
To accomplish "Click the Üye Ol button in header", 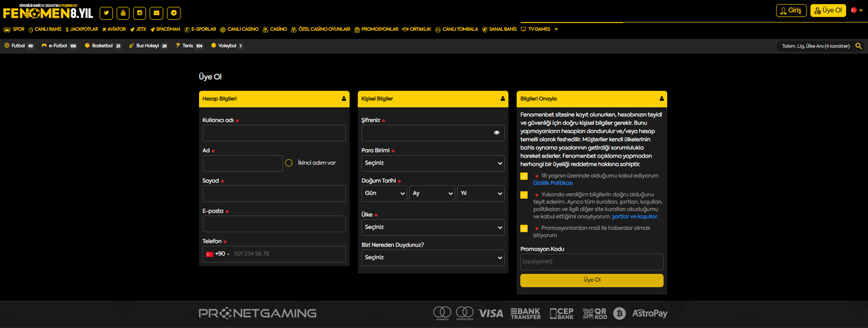I will click(x=828, y=10).
